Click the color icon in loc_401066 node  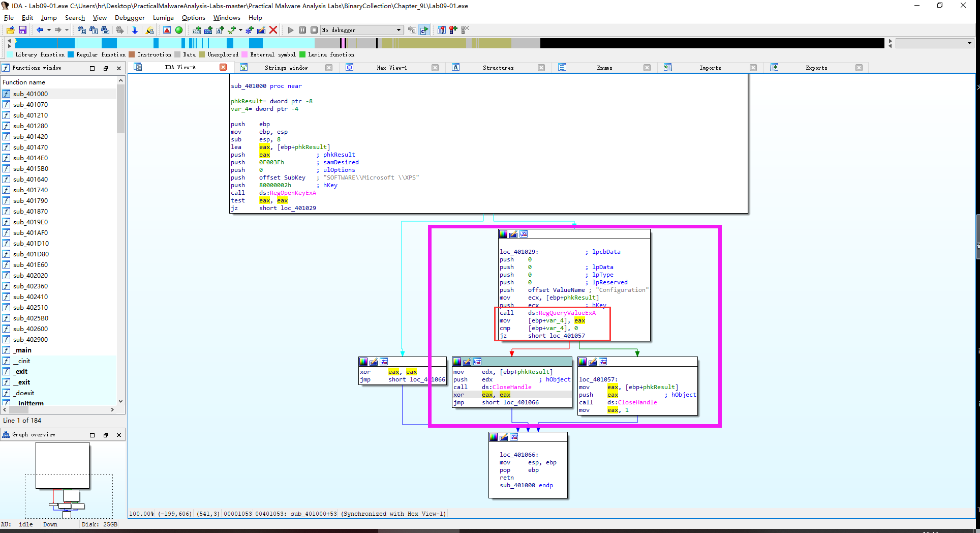(x=494, y=437)
